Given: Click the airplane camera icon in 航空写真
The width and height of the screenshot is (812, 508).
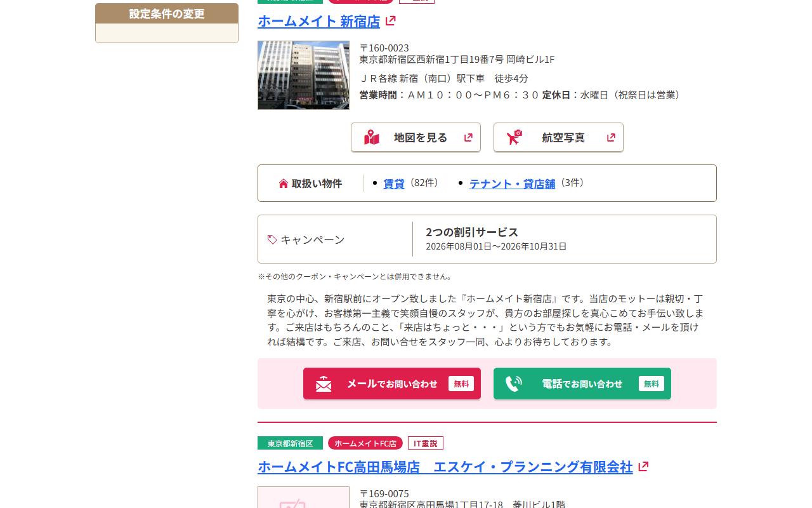Looking at the screenshot, I should click(x=514, y=137).
